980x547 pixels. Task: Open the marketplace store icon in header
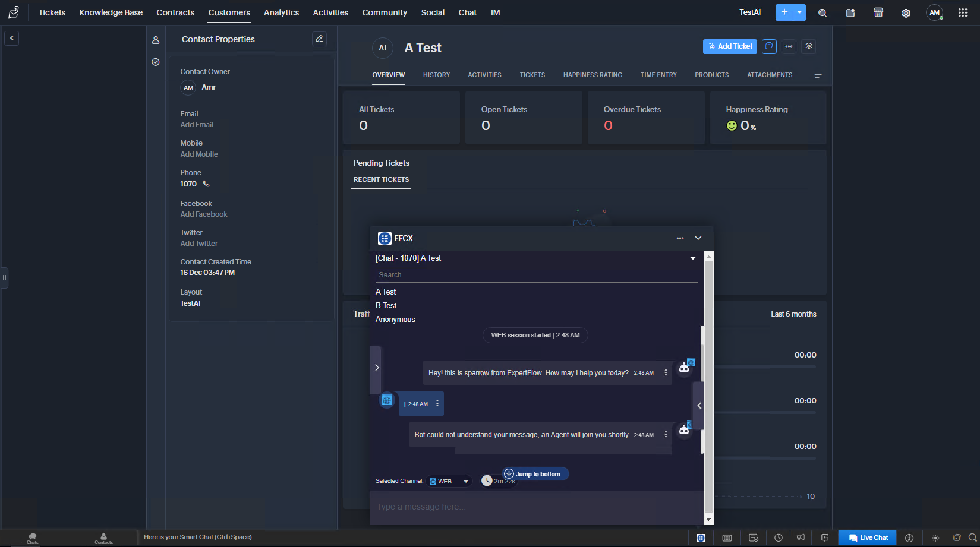[878, 12]
